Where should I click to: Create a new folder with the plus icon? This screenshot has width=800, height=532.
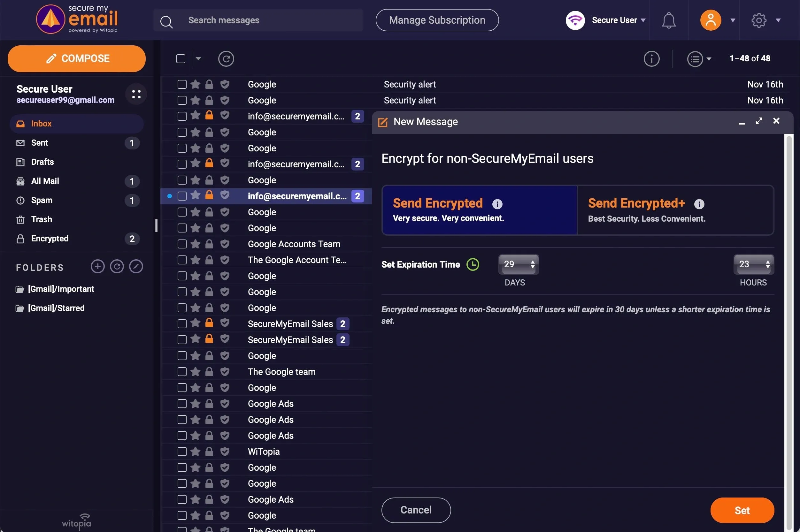pyautogui.click(x=97, y=266)
